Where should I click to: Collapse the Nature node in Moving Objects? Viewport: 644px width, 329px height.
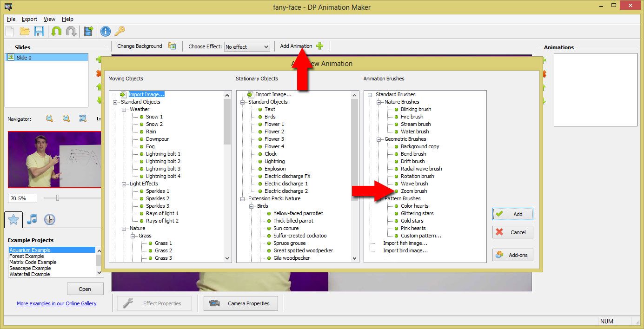coord(125,228)
